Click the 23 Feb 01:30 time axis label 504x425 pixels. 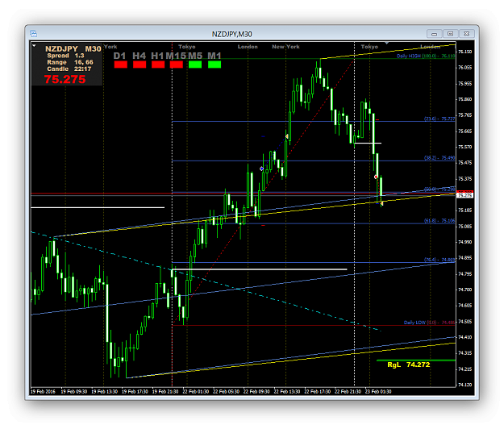[x=378, y=392]
